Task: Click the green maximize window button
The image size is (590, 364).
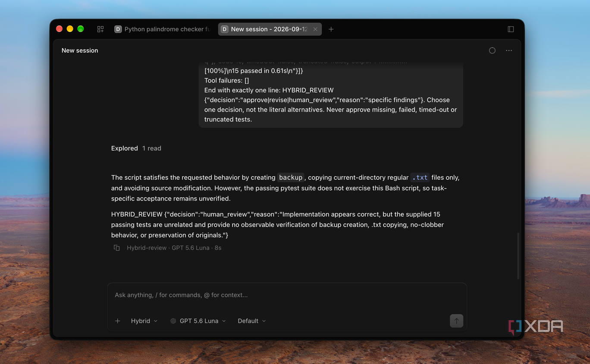Action: point(81,29)
